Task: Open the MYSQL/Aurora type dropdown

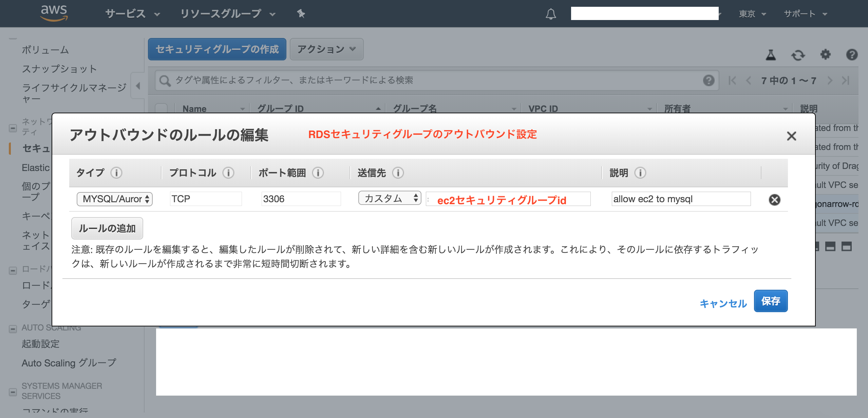Action: click(115, 199)
